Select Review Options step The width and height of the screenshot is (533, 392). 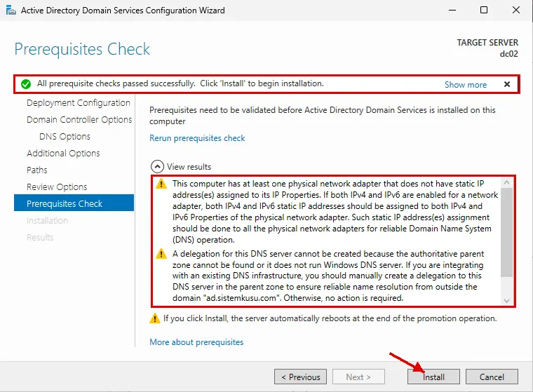(57, 187)
